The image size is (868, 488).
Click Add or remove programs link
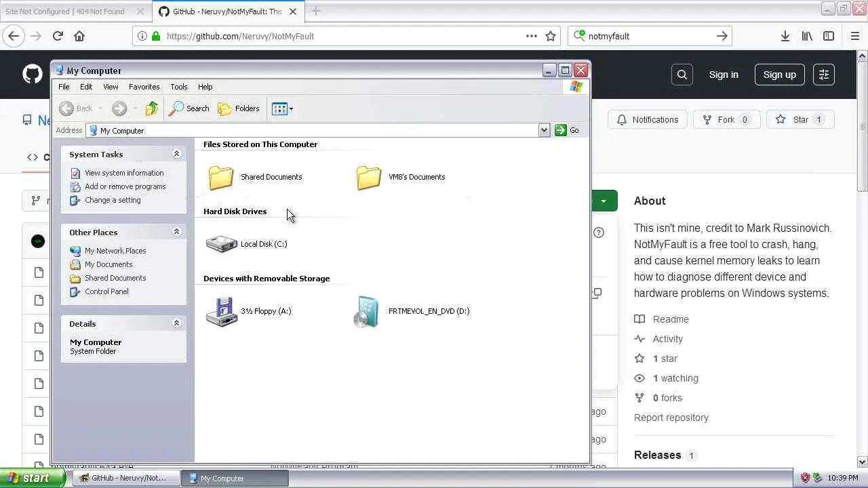[125, 186]
